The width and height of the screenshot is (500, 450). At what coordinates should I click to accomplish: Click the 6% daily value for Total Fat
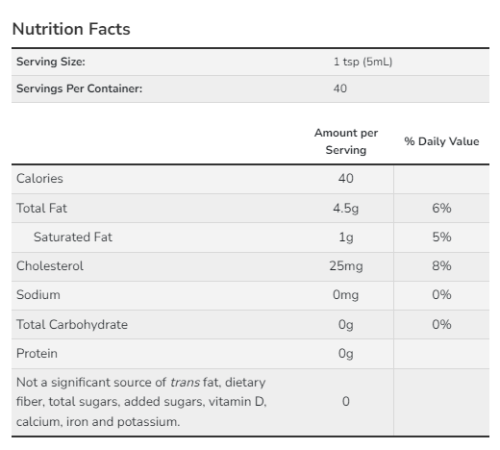click(x=442, y=208)
